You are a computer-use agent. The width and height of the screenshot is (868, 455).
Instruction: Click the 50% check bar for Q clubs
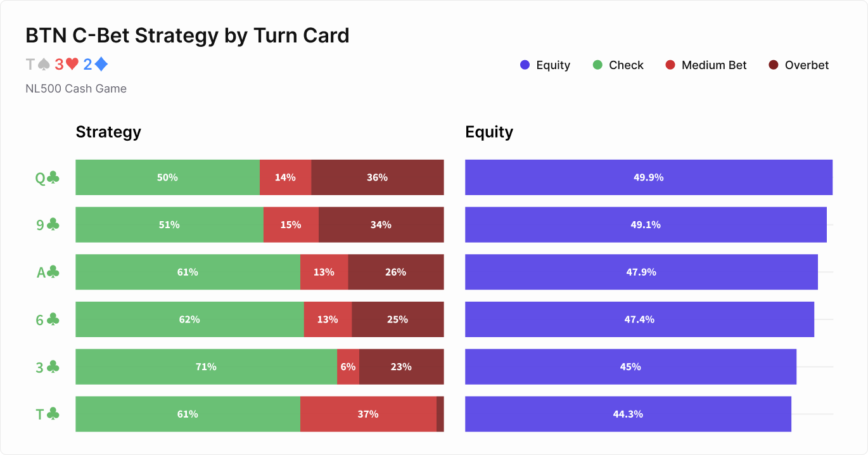[167, 177]
